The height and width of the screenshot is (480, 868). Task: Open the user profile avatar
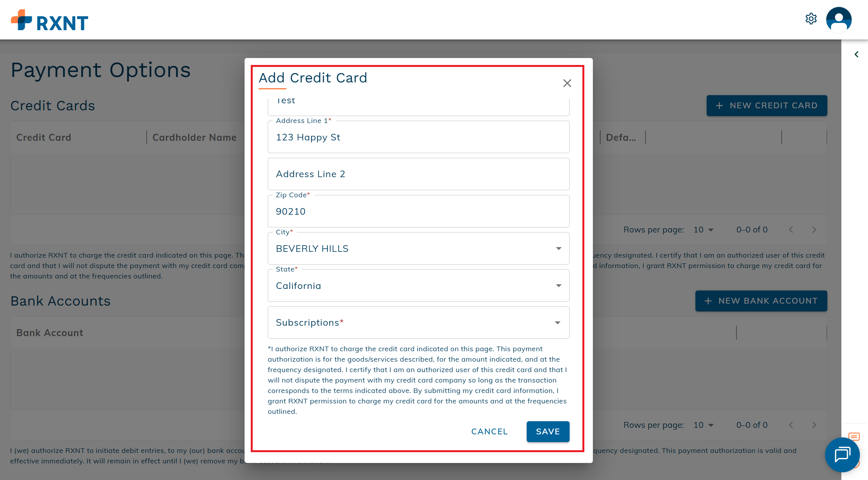[x=839, y=20]
